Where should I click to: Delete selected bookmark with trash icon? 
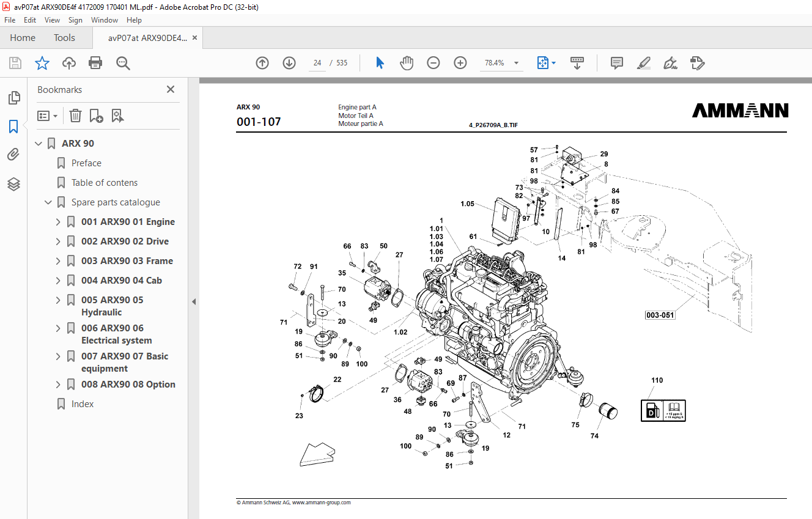tap(75, 116)
